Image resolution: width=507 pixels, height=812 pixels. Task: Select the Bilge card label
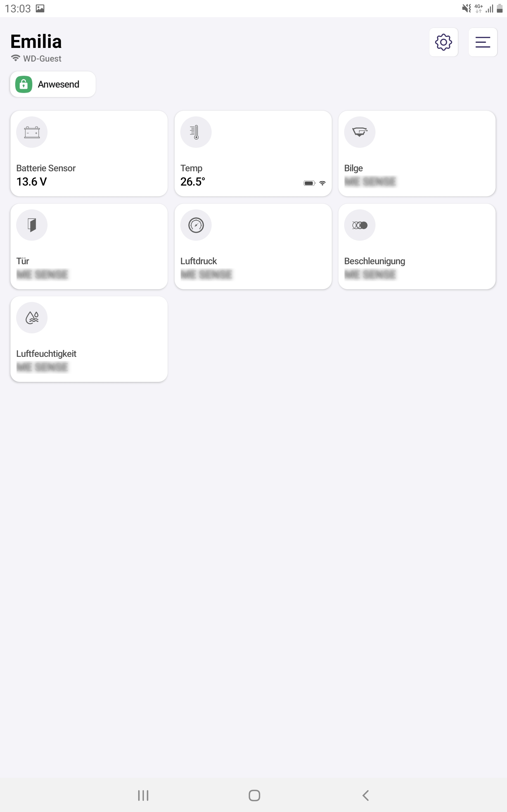pos(353,168)
